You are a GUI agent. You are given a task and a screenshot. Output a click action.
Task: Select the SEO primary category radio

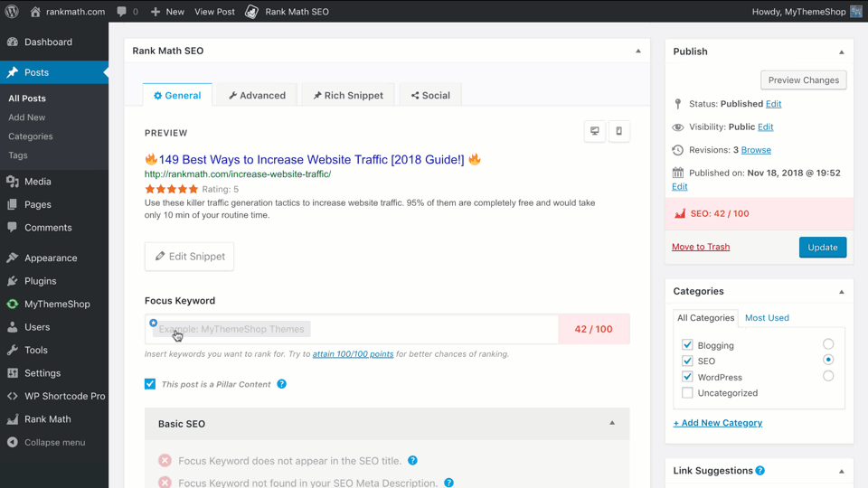point(828,360)
